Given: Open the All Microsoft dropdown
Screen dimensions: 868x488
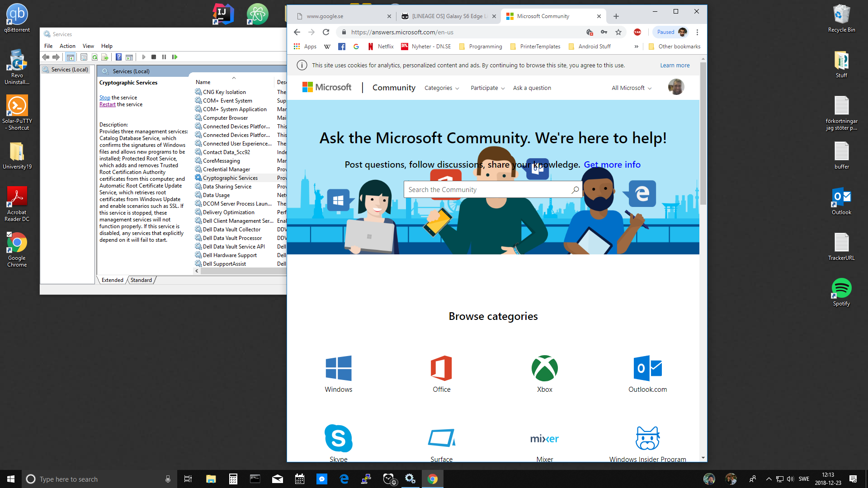Looking at the screenshot, I should 632,88.
